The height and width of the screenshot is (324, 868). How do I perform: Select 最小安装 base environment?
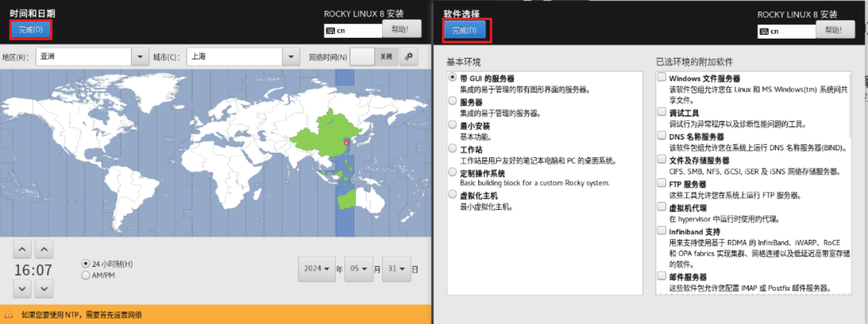[x=453, y=125]
